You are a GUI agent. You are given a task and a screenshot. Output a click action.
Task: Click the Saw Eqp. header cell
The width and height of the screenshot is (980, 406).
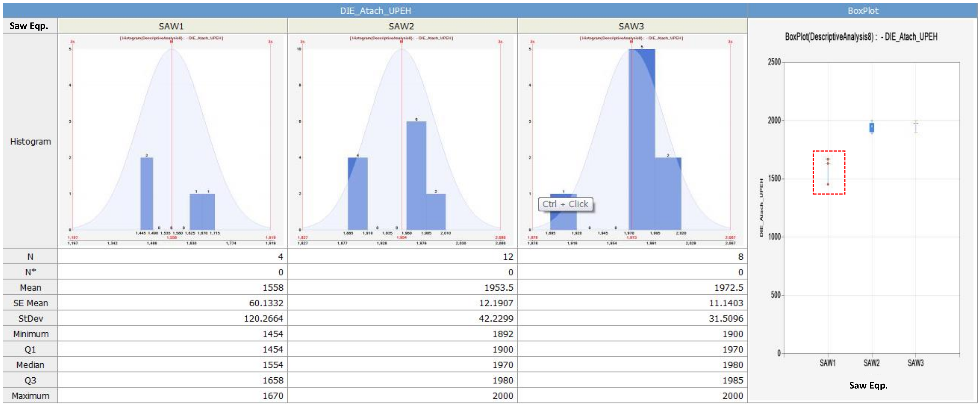[29, 26]
